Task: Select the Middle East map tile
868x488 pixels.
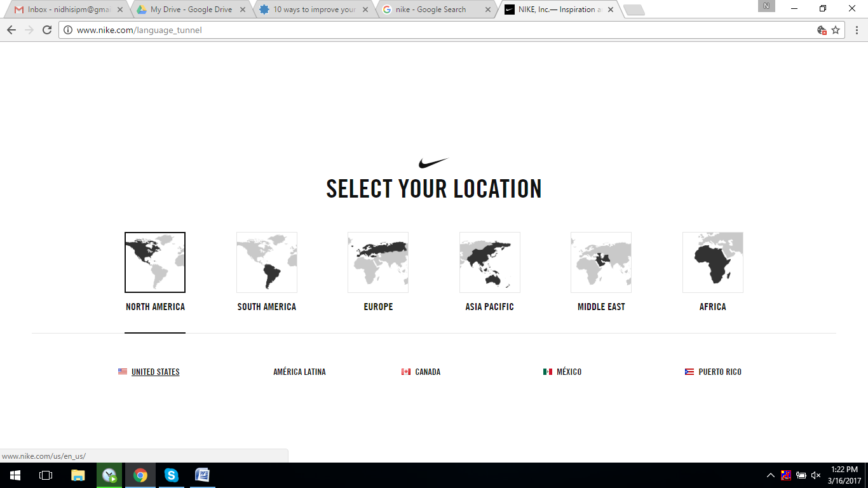Action: point(601,262)
